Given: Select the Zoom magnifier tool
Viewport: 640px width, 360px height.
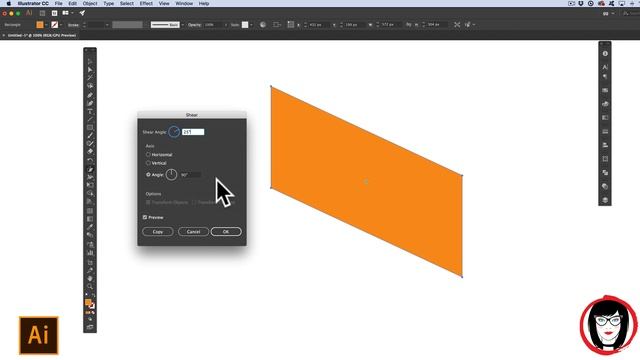Looking at the screenshot, I should [90, 287].
